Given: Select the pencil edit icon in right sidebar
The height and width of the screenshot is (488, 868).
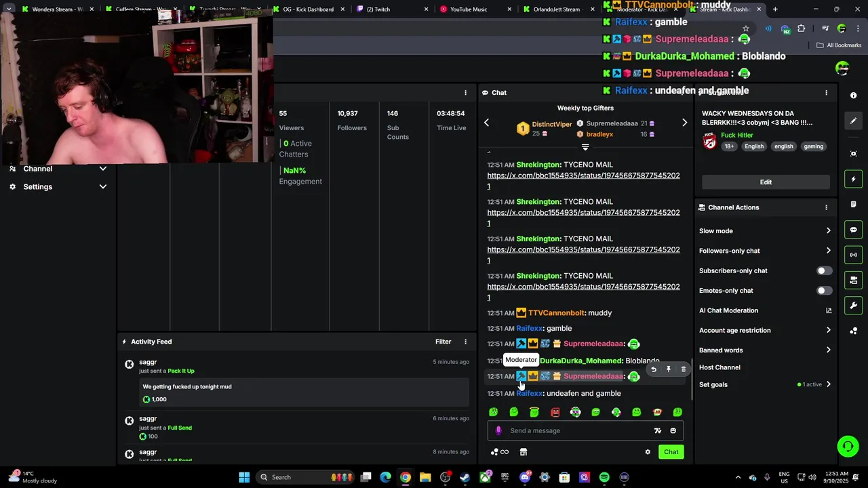Looking at the screenshot, I should tap(854, 121).
